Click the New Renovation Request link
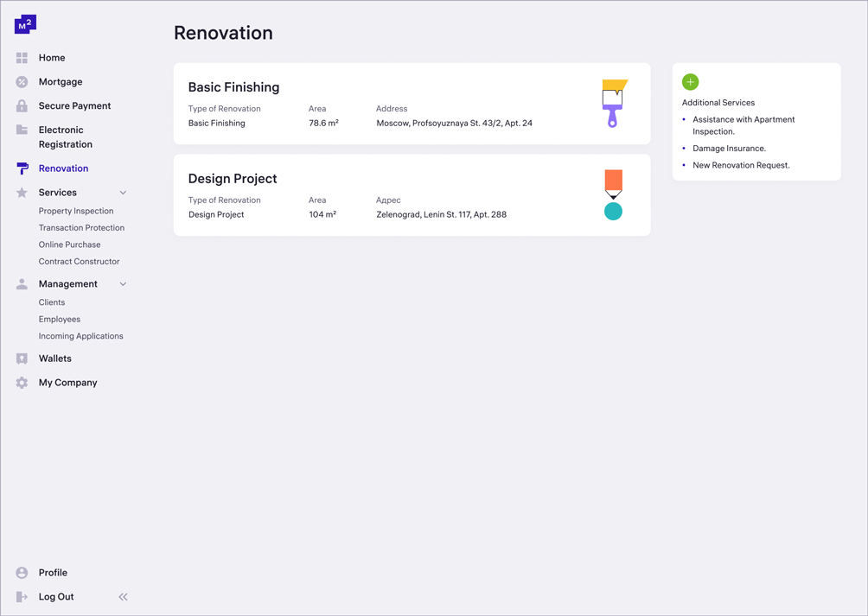The image size is (868, 616). [x=741, y=165]
